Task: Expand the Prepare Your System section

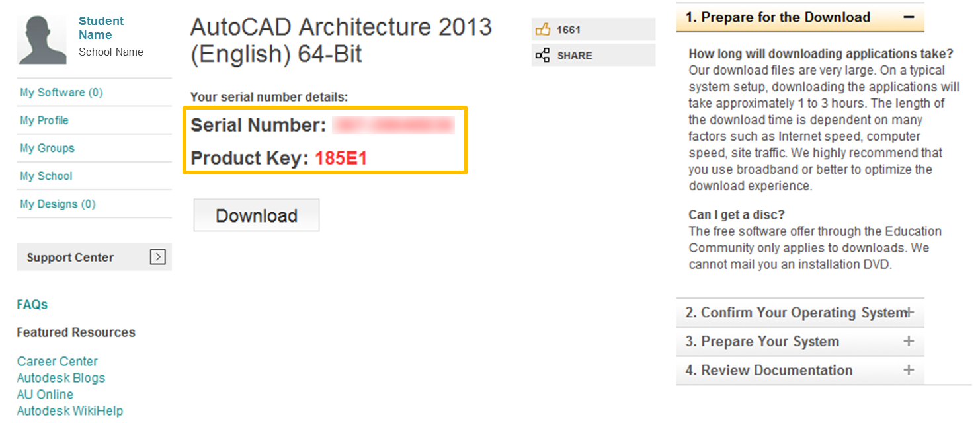Action: 909,342
